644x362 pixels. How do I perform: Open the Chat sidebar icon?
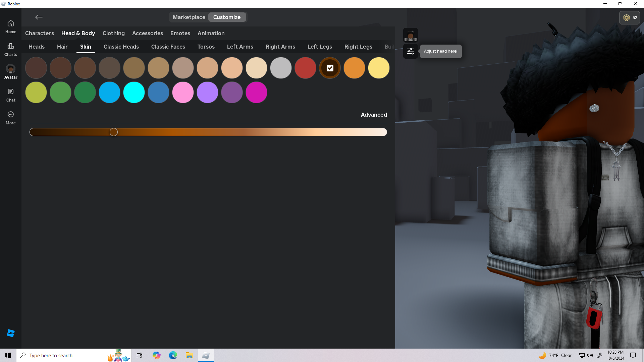[x=11, y=95]
